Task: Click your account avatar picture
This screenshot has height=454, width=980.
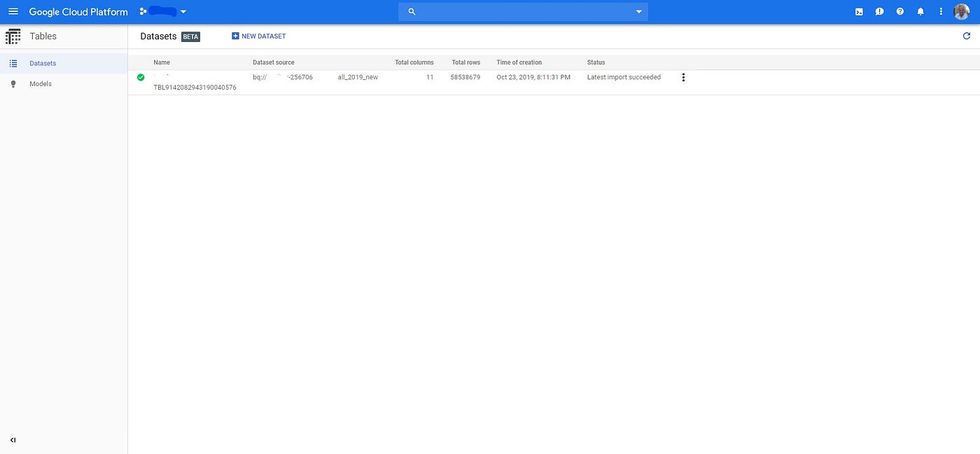Action: (961, 11)
